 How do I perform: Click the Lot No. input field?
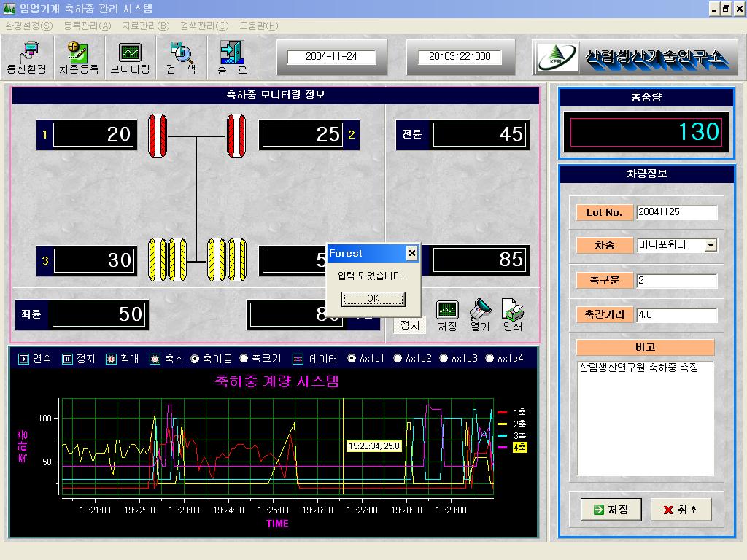click(x=676, y=212)
